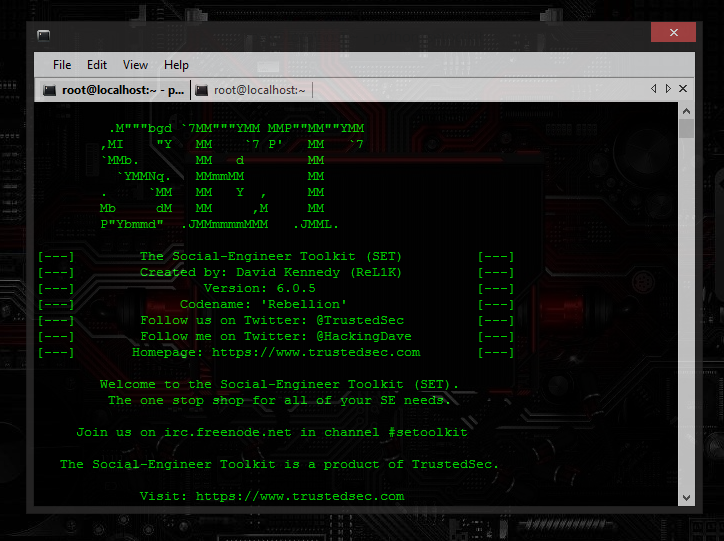Click the right tab-scroll arrow
Viewport: 724px width, 541px height.
(668, 89)
